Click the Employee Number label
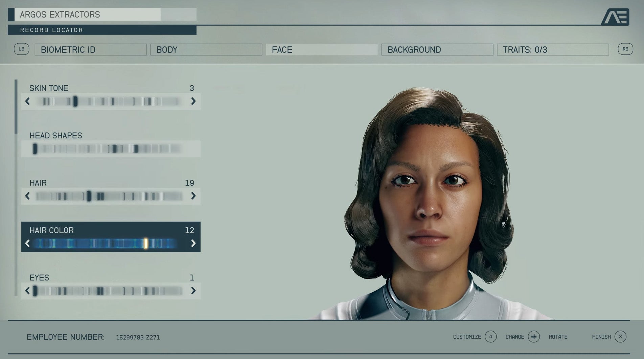 (66, 337)
